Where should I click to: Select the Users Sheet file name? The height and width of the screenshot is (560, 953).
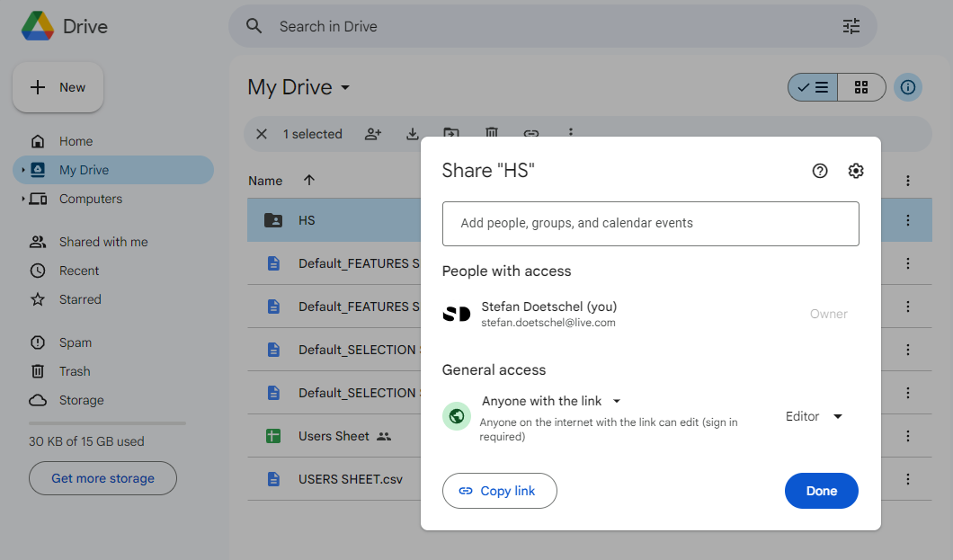click(x=334, y=436)
